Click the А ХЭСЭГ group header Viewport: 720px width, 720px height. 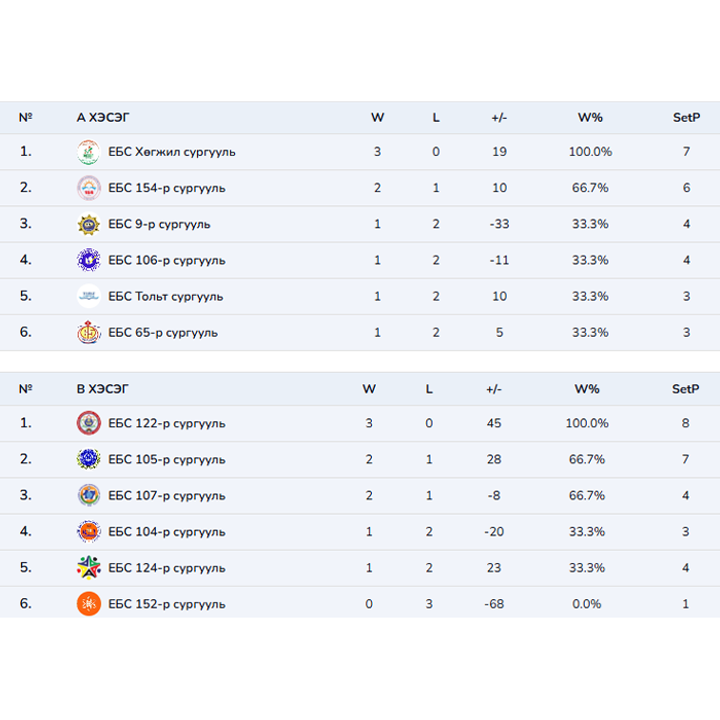pos(103,117)
